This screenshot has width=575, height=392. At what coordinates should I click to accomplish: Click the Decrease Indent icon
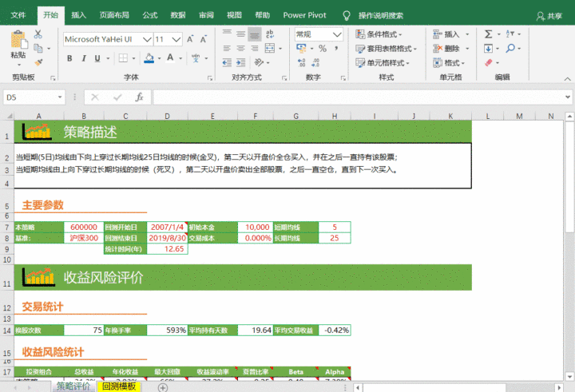tap(227, 63)
